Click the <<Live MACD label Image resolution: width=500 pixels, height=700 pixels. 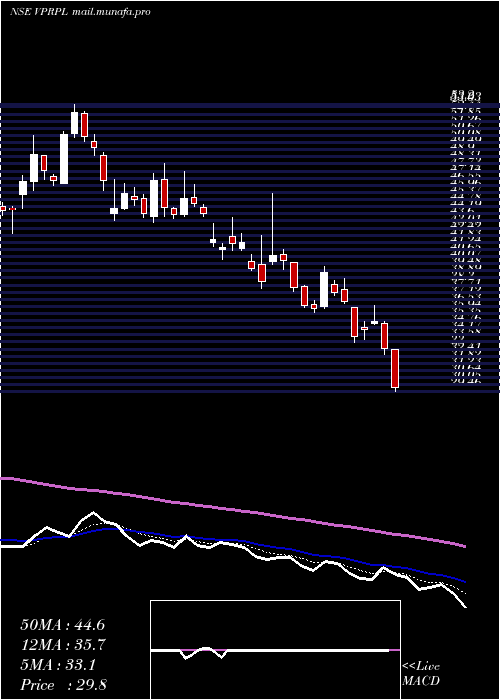pos(421,674)
